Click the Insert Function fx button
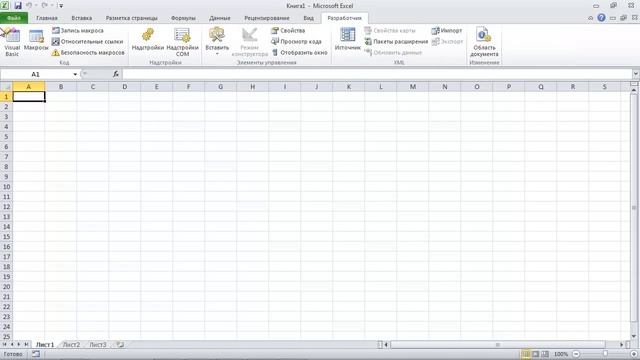This screenshot has height=360, width=640. tap(116, 74)
